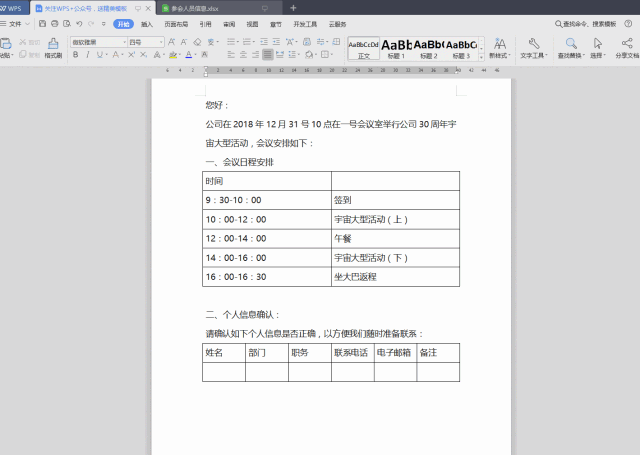Image resolution: width=640 pixels, height=455 pixels.
Task: Open a new tab with the plus button
Action: tap(293, 8)
